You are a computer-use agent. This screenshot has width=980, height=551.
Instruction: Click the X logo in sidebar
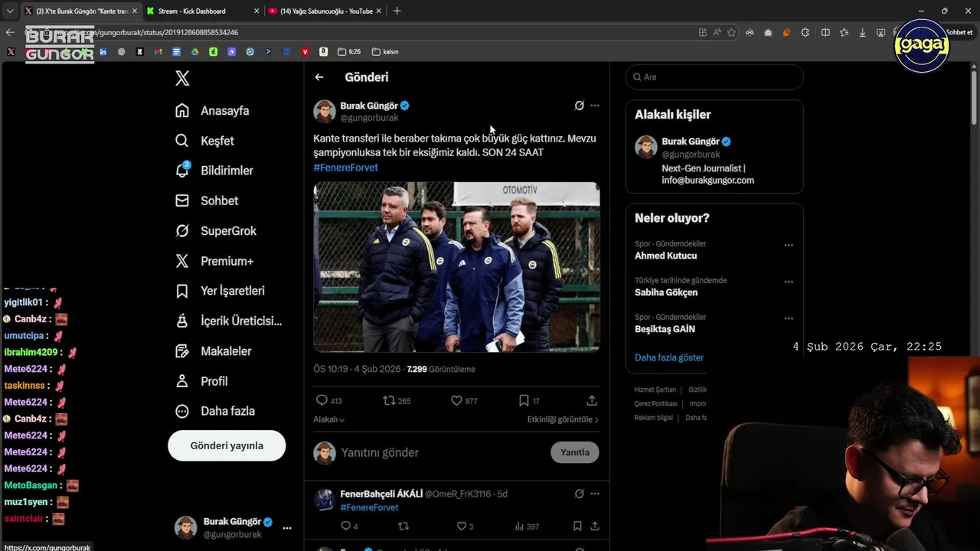(182, 78)
